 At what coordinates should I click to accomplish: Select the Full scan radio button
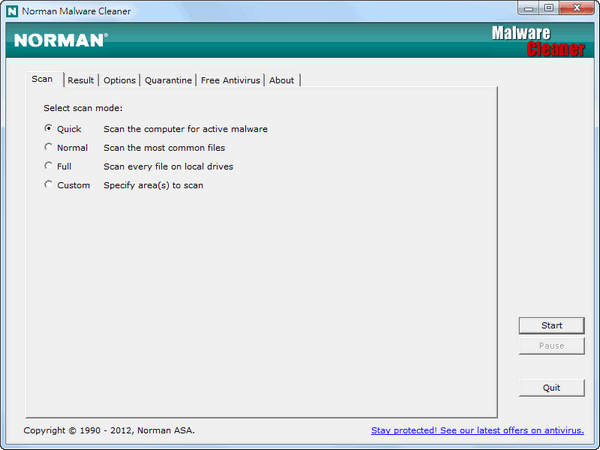[x=48, y=166]
